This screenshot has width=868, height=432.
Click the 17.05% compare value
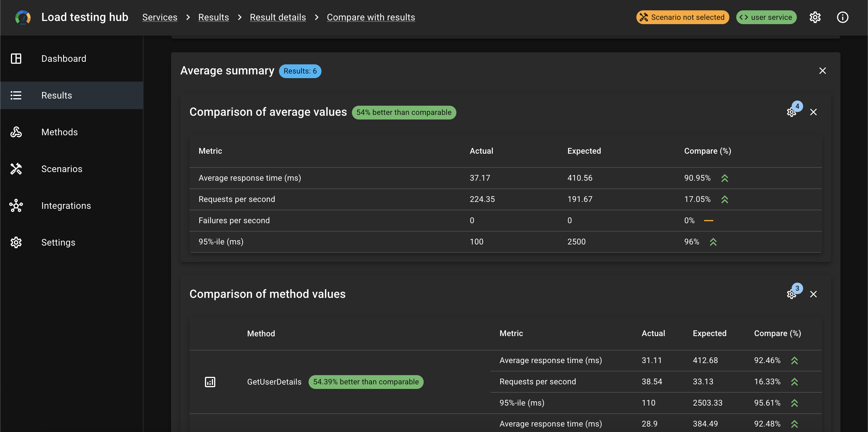point(697,199)
